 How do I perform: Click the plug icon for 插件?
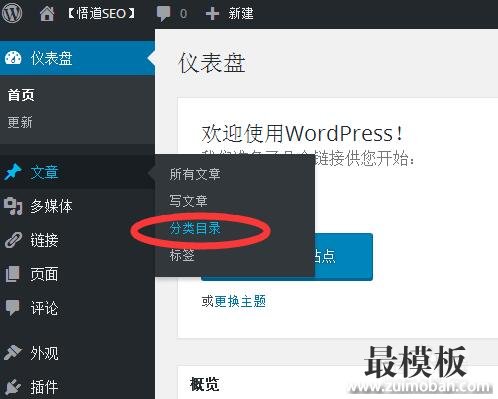pyautogui.click(x=13, y=387)
